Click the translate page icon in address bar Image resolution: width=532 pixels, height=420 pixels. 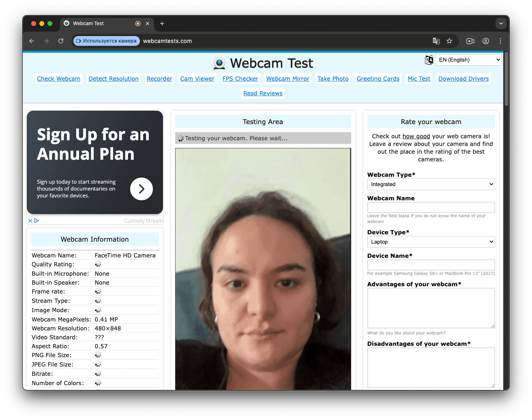436,41
